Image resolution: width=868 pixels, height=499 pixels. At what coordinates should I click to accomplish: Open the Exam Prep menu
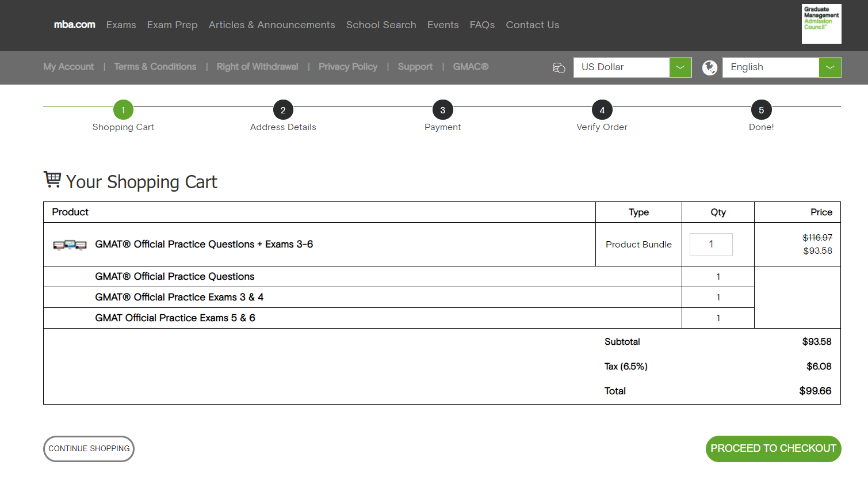(x=172, y=25)
